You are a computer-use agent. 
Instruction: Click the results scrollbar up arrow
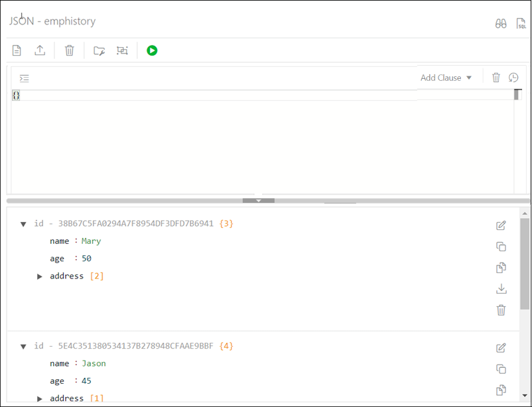(525, 213)
